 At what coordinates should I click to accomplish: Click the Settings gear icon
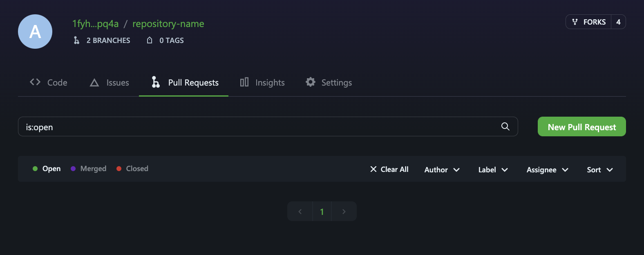click(x=311, y=82)
